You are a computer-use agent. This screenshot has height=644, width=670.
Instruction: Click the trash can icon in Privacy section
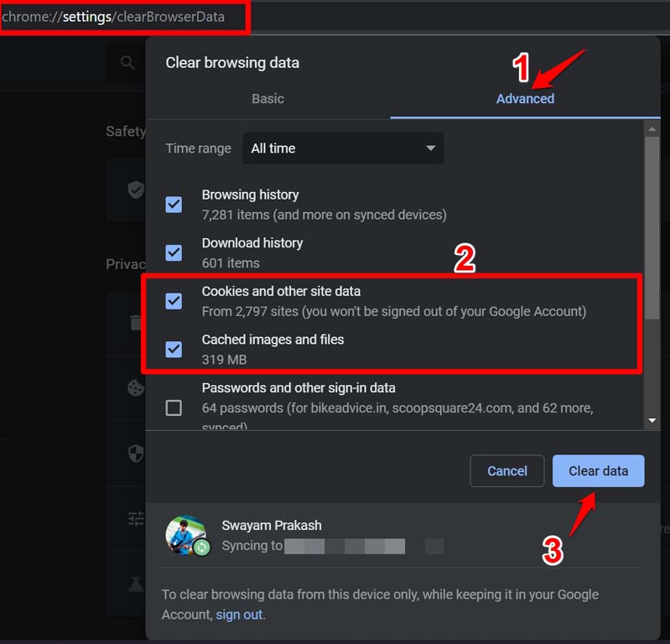pos(136,323)
